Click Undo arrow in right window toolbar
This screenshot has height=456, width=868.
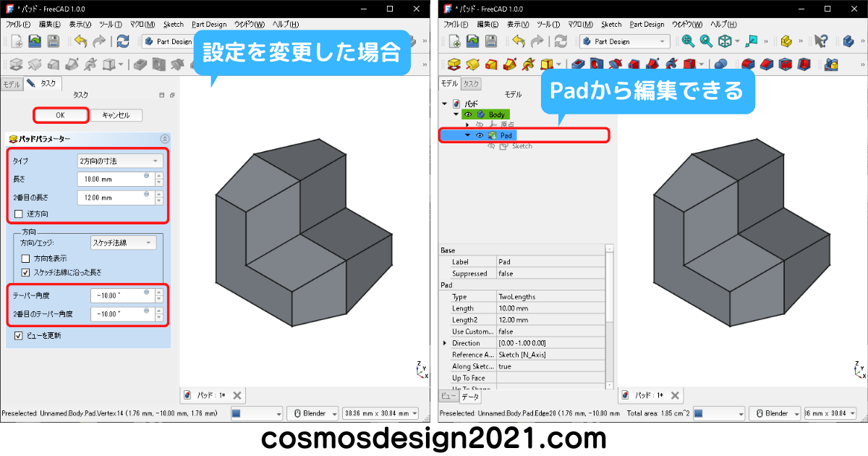(x=519, y=42)
